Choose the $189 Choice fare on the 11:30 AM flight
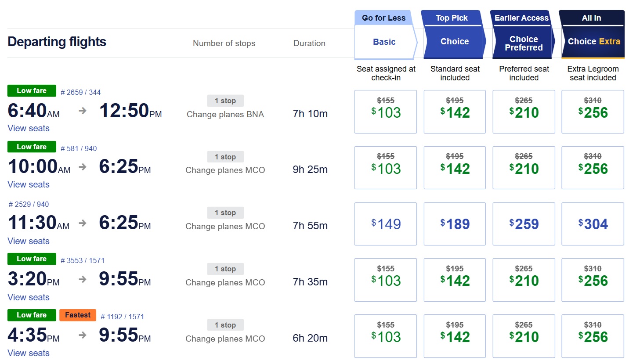 point(455,224)
